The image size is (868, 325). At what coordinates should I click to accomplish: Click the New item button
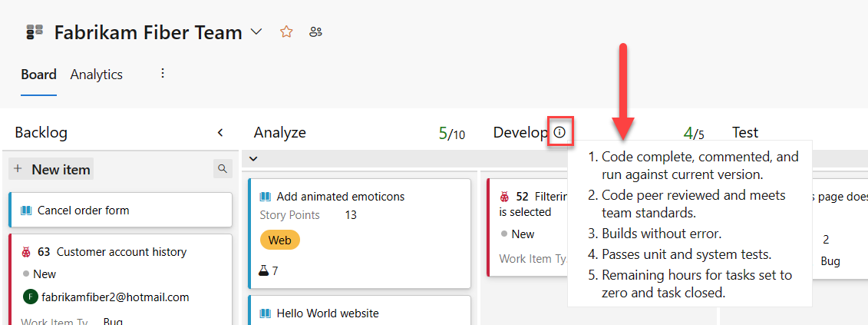[x=51, y=169]
